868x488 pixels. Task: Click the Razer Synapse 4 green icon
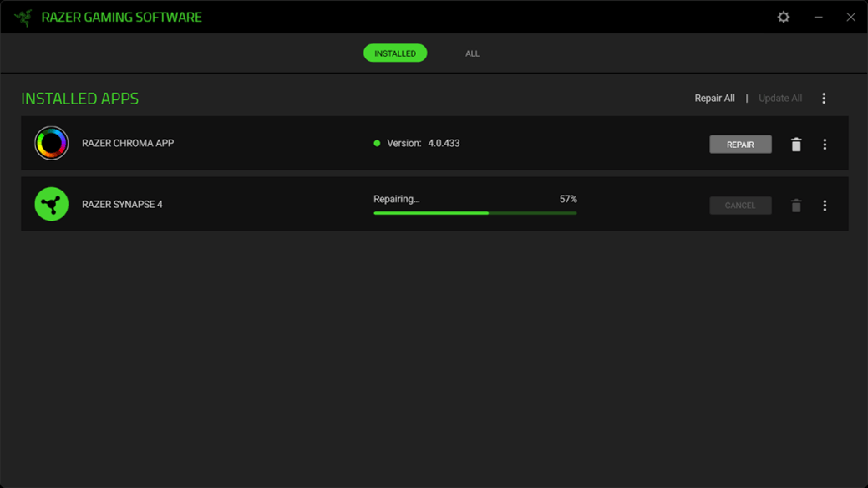tap(51, 205)
